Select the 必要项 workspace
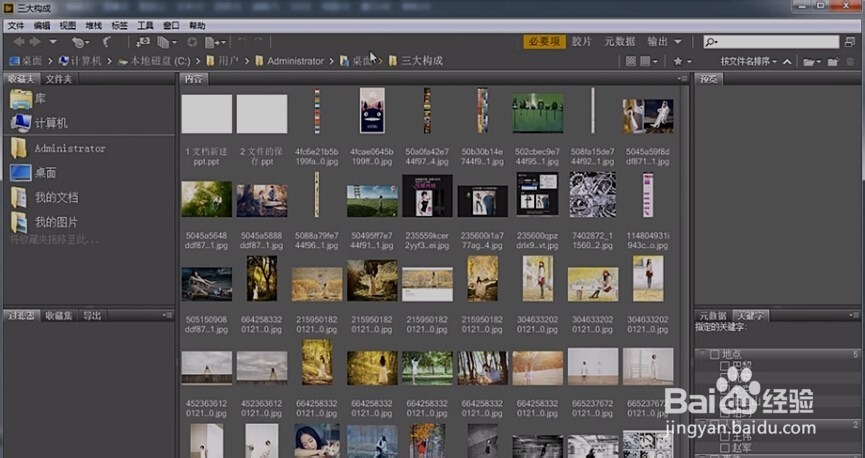 click(x=544, y=42)
